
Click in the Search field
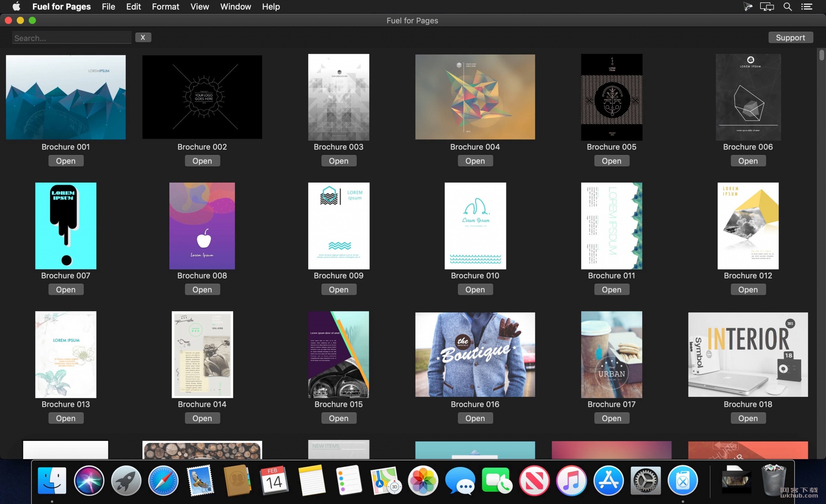[x=71, y=37]
